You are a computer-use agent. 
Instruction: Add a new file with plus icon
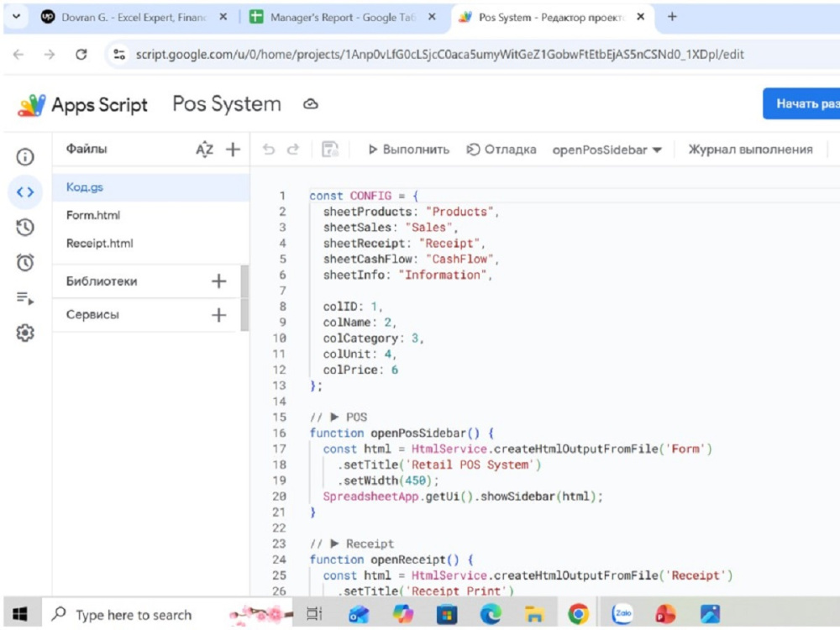tap(233, 150)
